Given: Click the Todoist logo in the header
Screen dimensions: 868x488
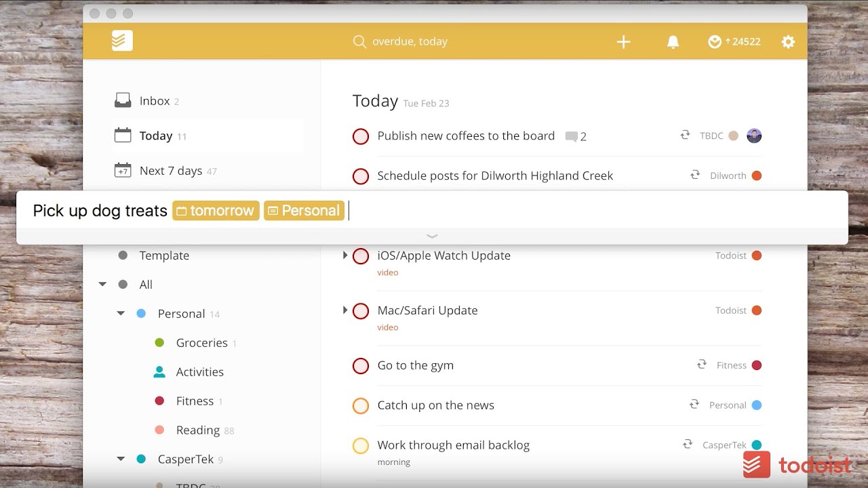Looking at the screenshot, I should pyautogui.click(x=122, y=41).
